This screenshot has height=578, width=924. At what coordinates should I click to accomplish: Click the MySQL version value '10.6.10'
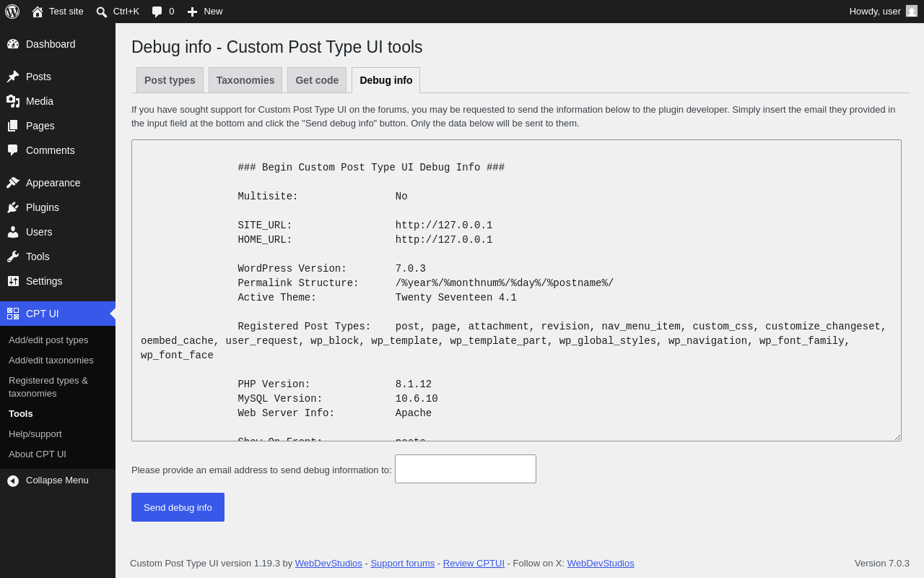(417, 399)
